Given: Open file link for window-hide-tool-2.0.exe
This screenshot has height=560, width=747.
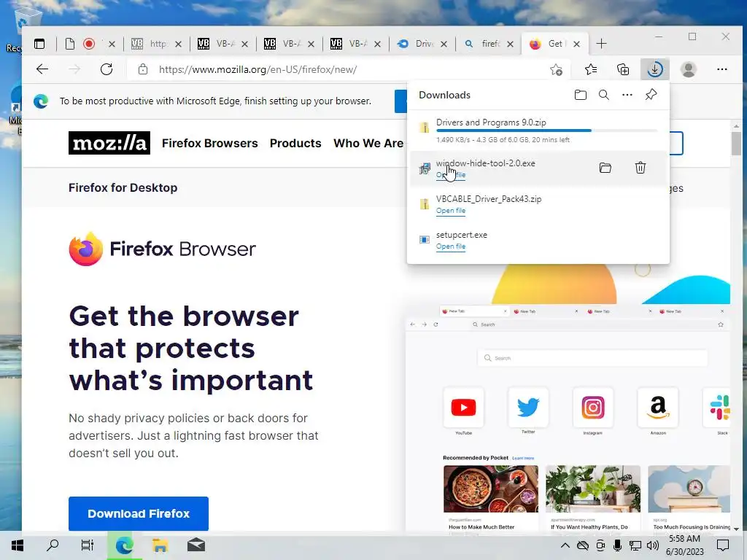Looking at the screenshot, I should click(x=451, y=175).
